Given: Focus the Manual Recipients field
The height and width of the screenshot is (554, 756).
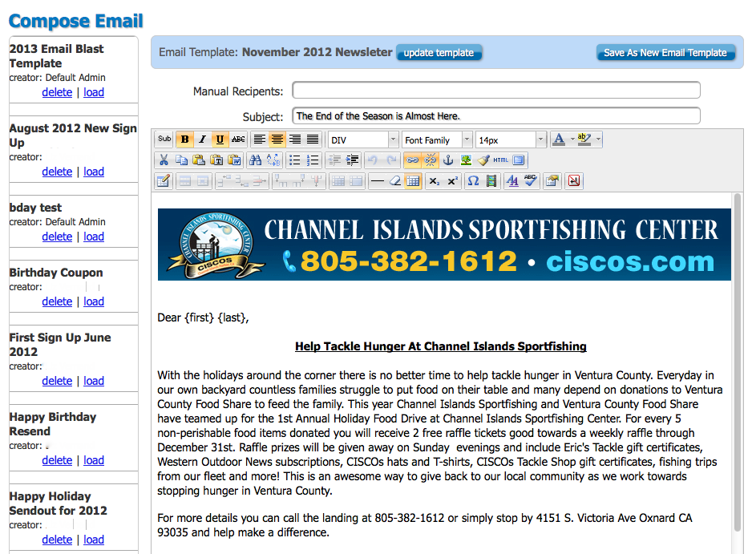Looking at the screenshot, I should [x=496, y=90].
